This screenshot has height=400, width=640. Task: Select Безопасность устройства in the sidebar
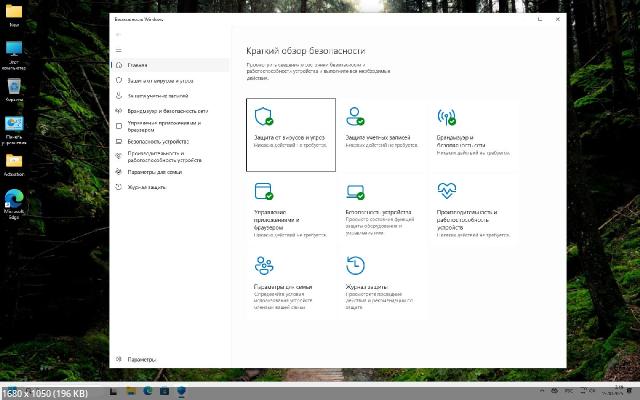(x=160, y=142)
